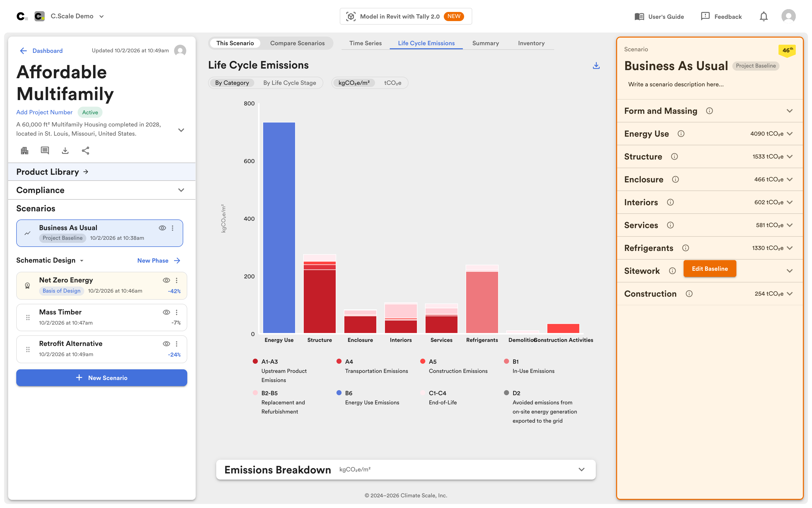Toggle visibility of Business As Usual scenario
This screenshot has height=508, width=812.
tap(162, 228)
